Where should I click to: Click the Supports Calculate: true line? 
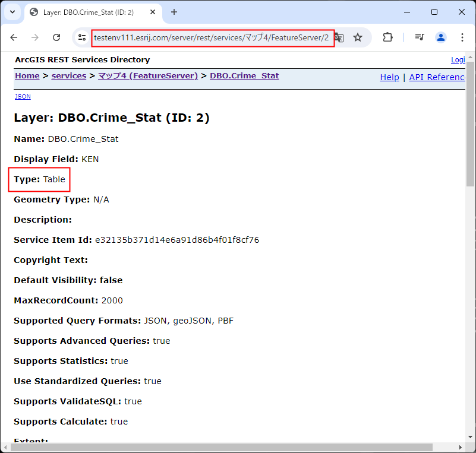click(x=71, y=422)
